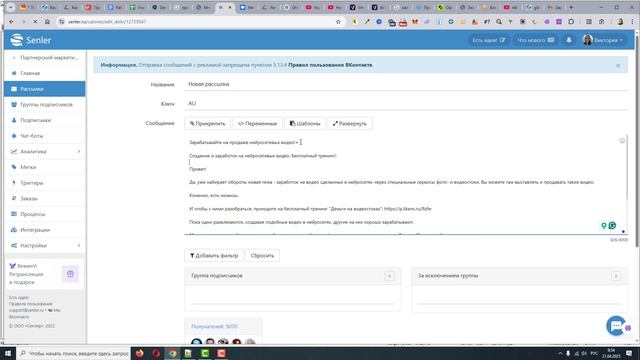Open the Процессы section

(45, 214)
